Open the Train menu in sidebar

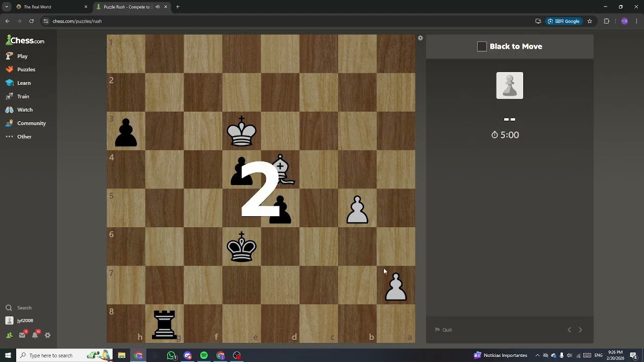18,97
